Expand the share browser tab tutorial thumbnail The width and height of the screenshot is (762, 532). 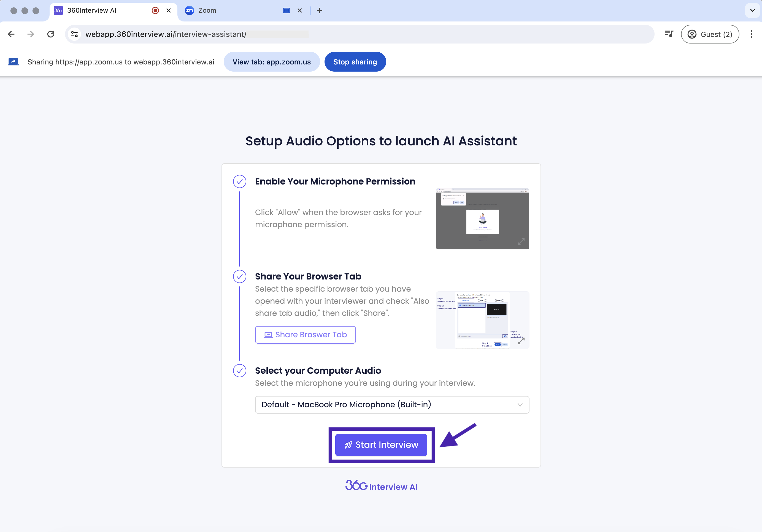point(482,320)
